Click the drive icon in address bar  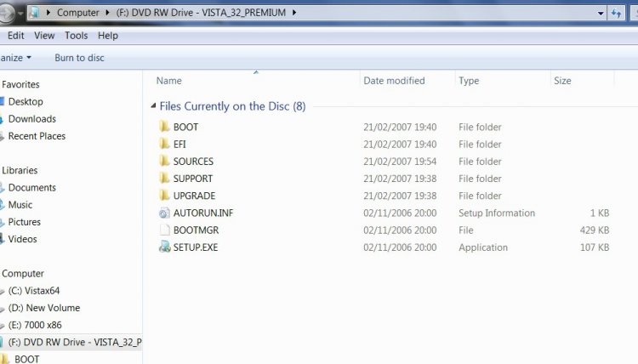(35, 13)
